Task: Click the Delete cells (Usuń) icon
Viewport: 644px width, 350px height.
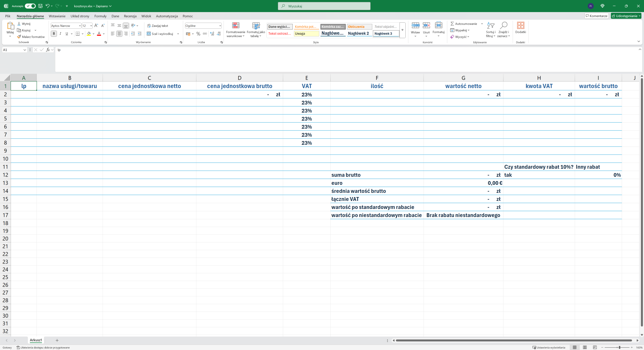Action: coord(426,25)
